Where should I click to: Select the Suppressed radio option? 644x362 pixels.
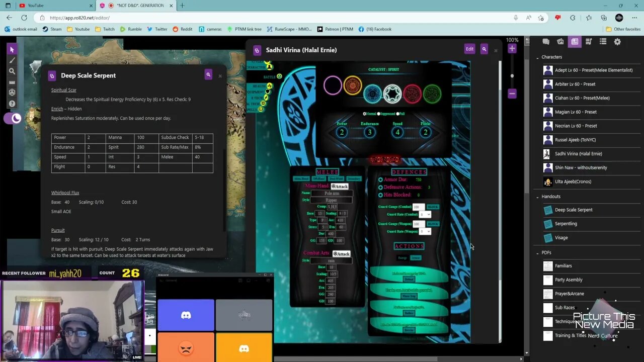(379, 114)
